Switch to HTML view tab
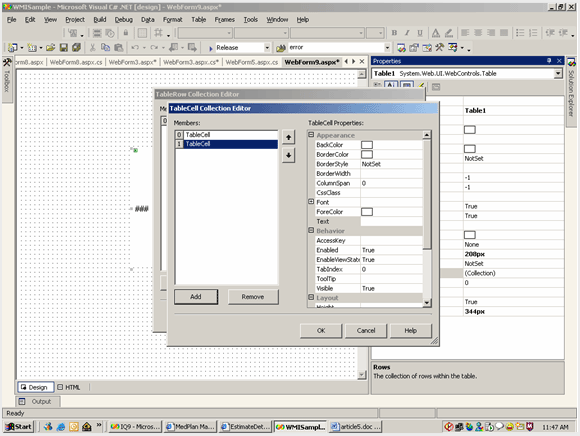The height and width of the screenshot is (436, 580). [x=69, y=387]
